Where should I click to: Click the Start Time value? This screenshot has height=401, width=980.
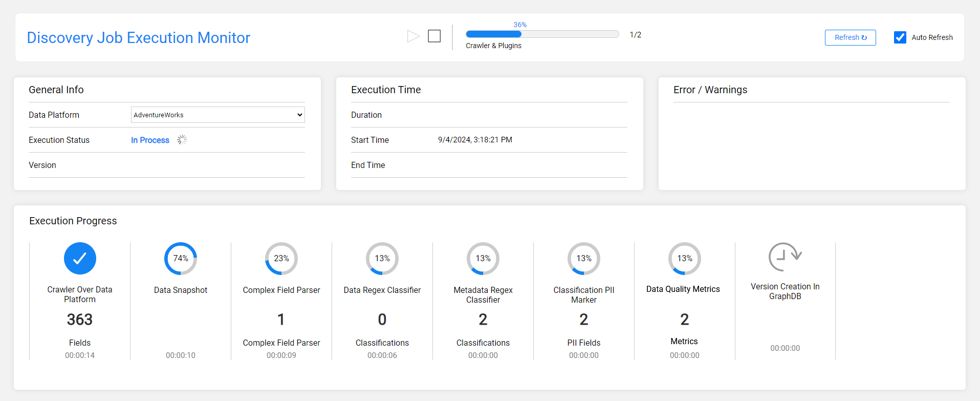click(475, 140)
